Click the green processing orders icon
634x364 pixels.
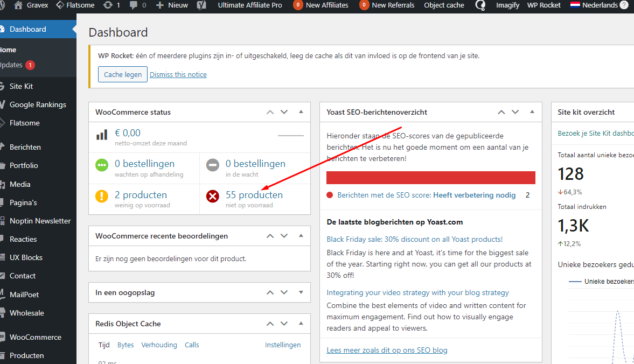[x=102, y=165]
